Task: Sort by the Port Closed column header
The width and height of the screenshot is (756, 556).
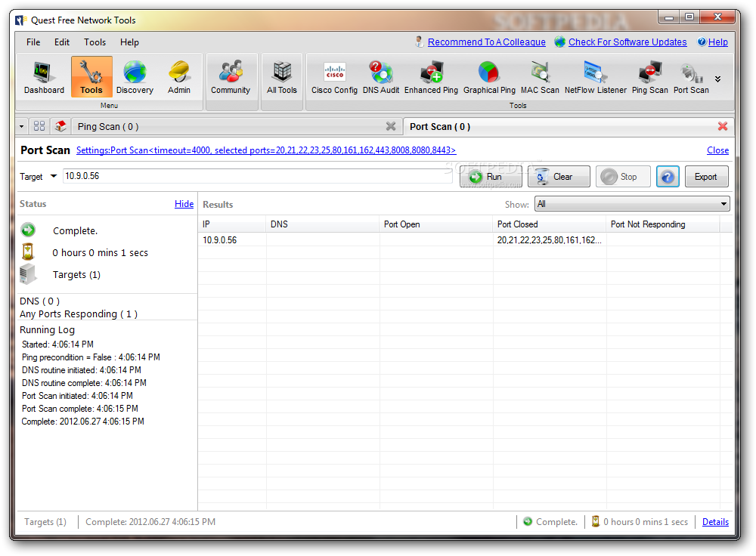Action: click(x=549, y=224)
